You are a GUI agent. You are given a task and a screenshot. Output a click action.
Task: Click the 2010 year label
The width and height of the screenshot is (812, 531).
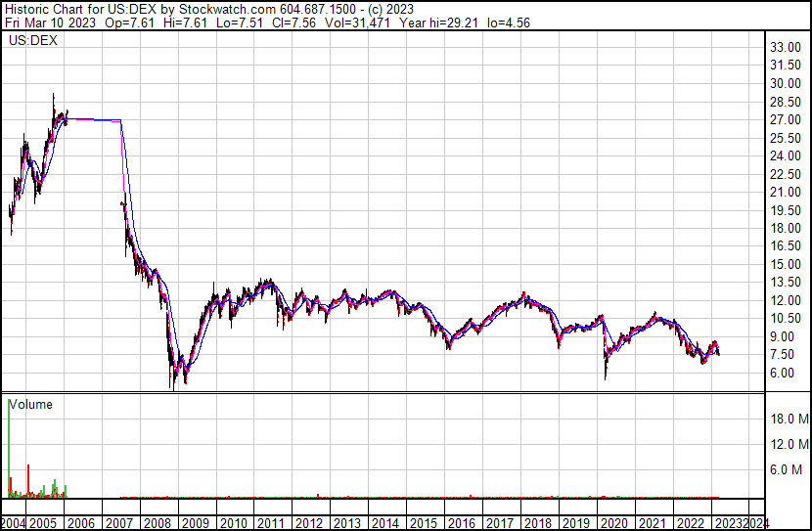click(234, 523)
